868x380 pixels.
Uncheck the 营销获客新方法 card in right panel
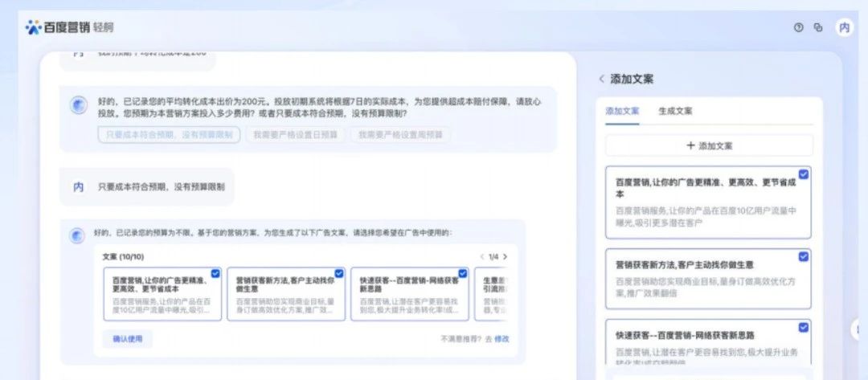[803, 256]
